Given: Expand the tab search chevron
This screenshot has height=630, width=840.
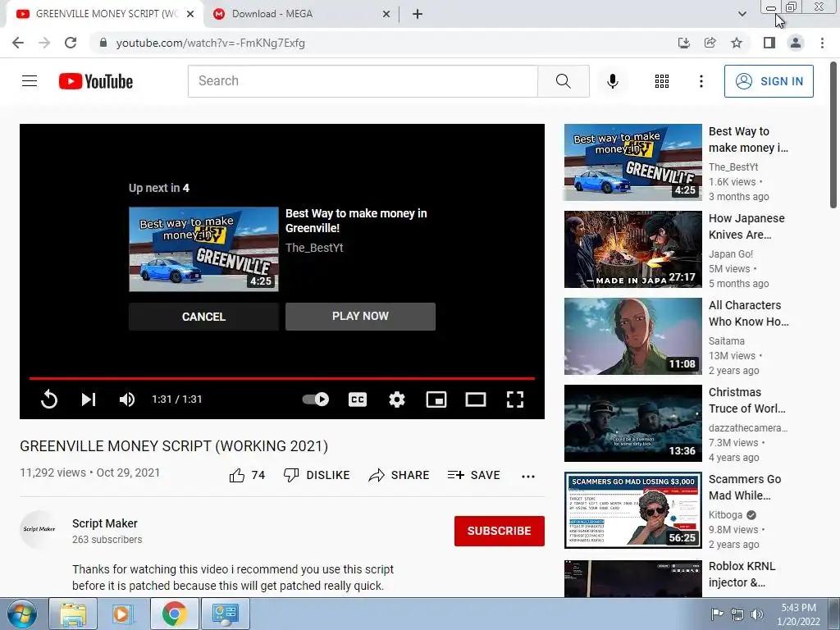Looking at the screenshot, I should (x=742, y=14).
